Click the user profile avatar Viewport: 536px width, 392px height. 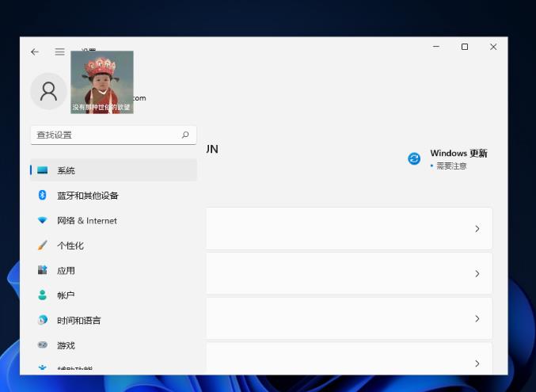[48, 91]
